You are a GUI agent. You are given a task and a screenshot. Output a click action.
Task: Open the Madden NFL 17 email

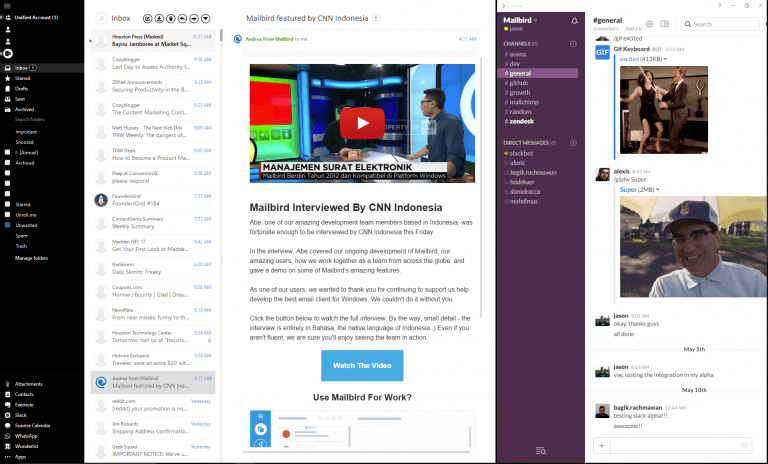pos(153,245)
